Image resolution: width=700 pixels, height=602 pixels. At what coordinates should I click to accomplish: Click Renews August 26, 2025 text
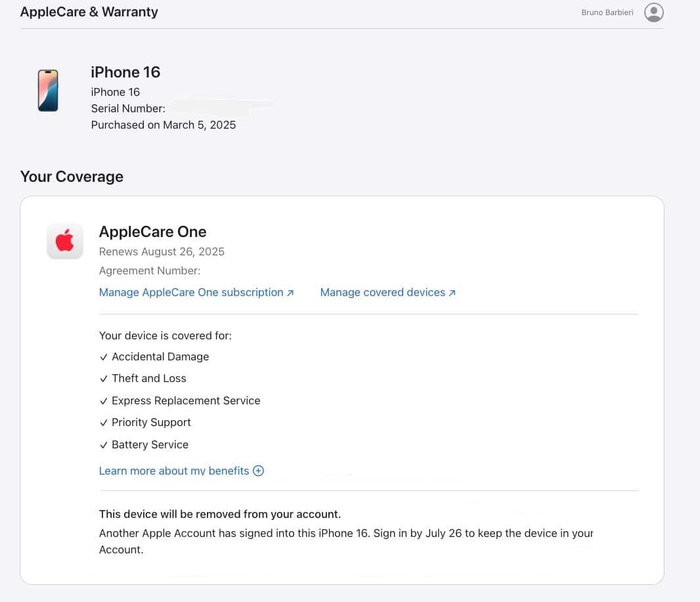[x=162, y=251]
